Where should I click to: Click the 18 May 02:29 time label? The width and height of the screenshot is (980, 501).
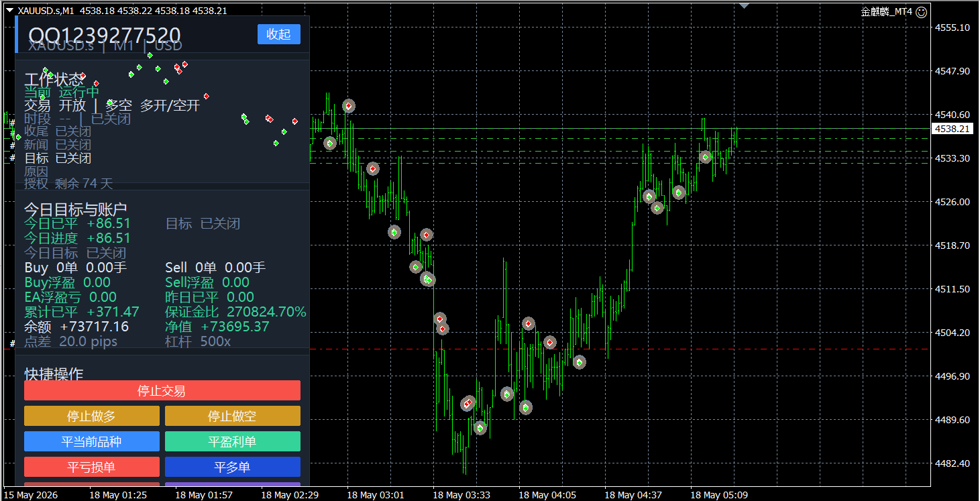(x=290, y=495)
